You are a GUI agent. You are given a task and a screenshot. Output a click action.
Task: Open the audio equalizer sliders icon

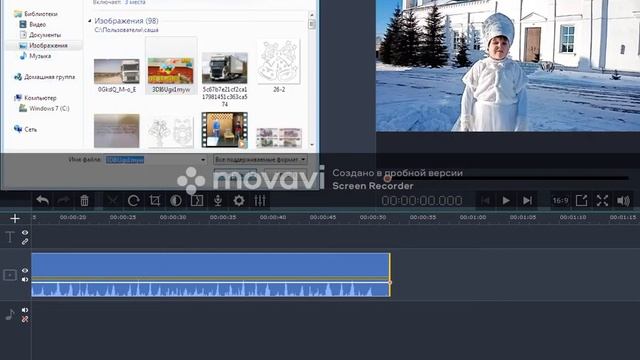pos(260,200)
